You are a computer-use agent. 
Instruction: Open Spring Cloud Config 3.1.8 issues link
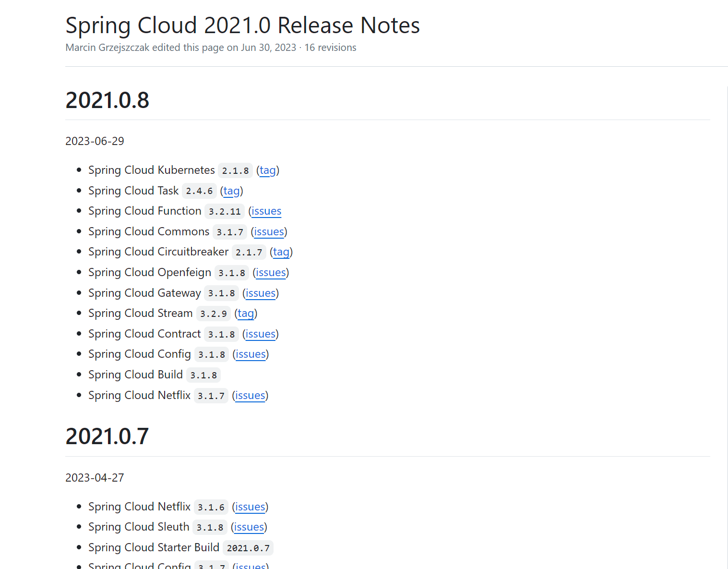pyautogui.click(x=251, y=354)
